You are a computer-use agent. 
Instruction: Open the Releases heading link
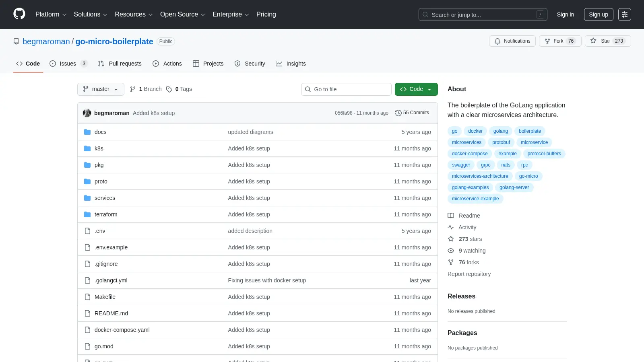(461, 296)
